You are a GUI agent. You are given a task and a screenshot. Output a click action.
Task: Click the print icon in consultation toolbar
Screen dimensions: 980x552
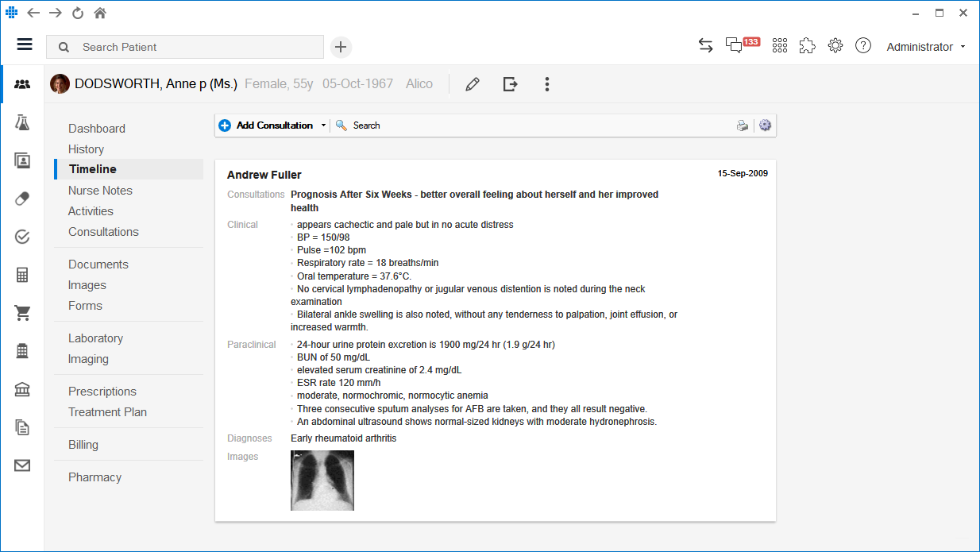(743, 125)
